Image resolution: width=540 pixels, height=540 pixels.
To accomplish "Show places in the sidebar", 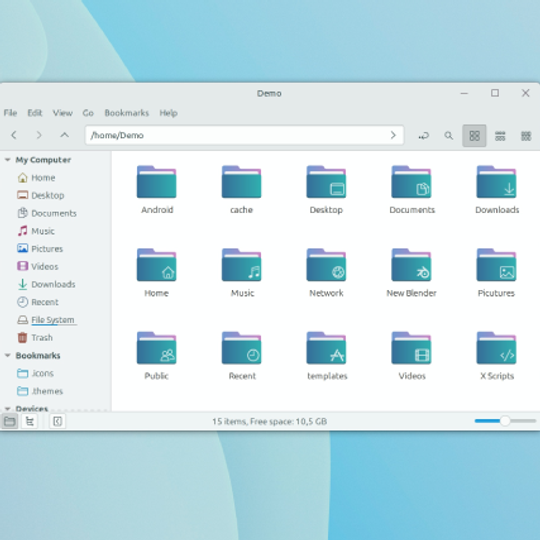I will tap(10, 421).
